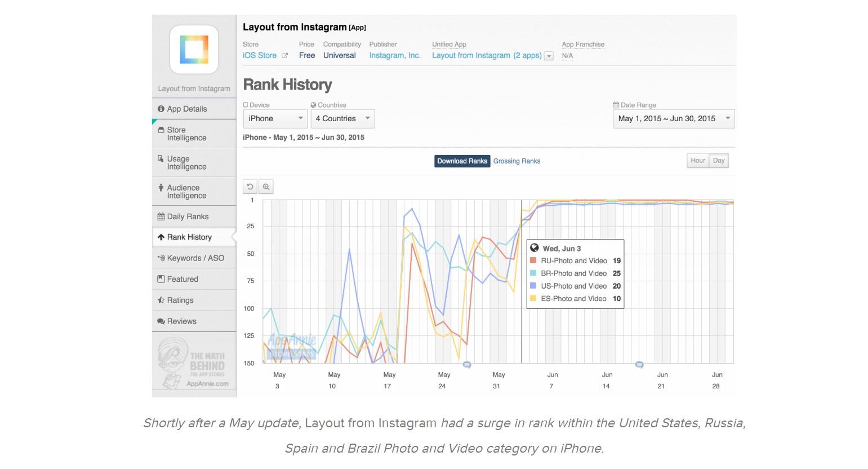Click the AppAnnie.com Math Behind banner
Image resolution: width=868 pixels, height=469 pixels.
point(194,364)
